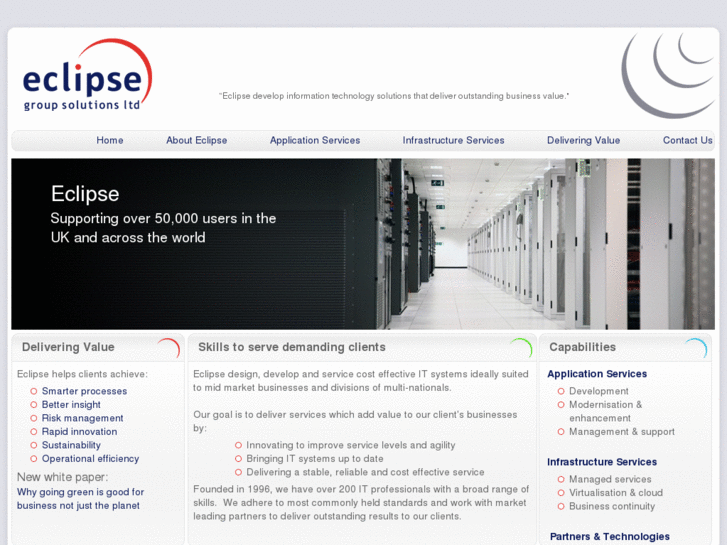Open the Operational efficiency link

tap(90, 458)
